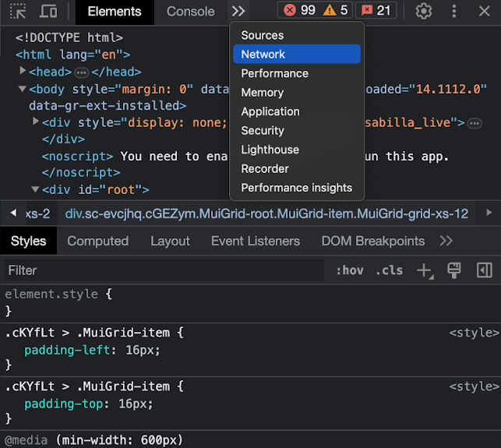Select Lighthouse in the overflow menu

pos(297,150)
